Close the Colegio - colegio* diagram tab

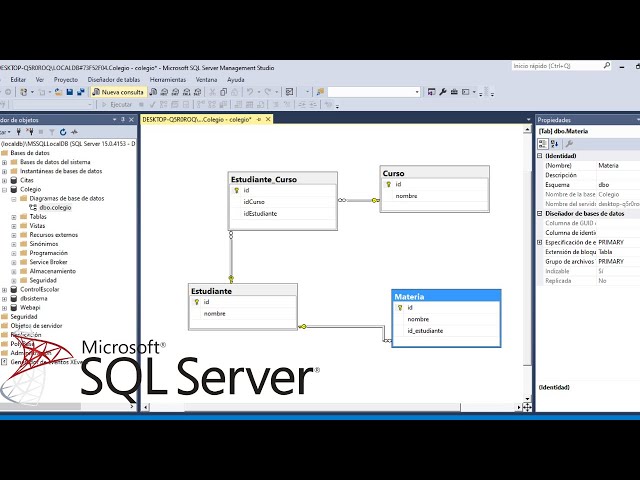[x=268, y=120]
